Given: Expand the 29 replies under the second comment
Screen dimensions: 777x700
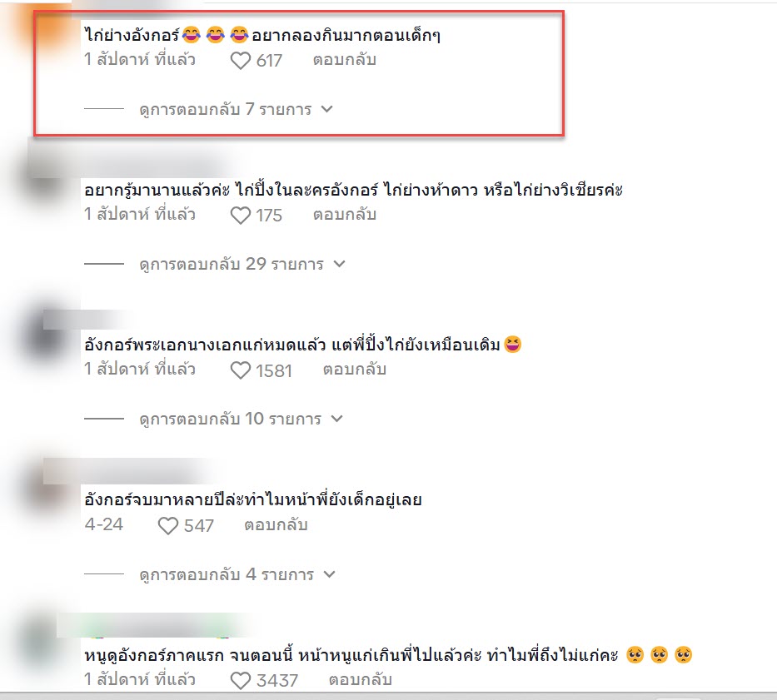Looking at the screenshot, I should tap(242, 264).
